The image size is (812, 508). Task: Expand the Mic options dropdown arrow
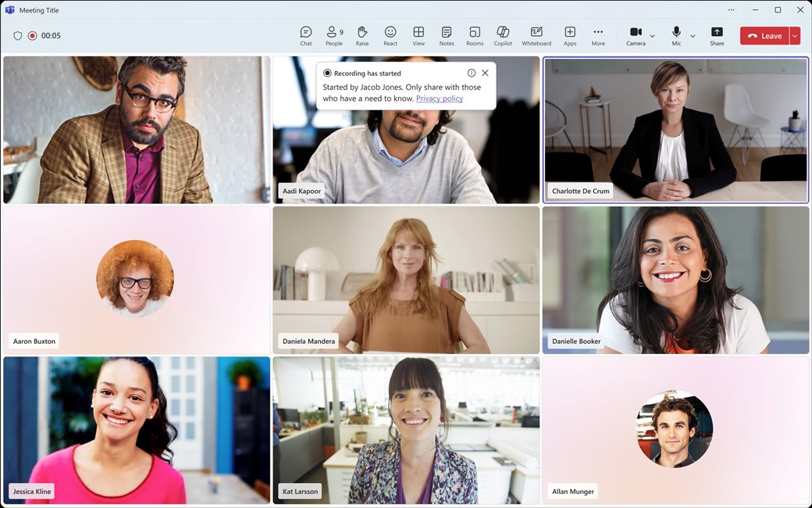click(x=693, y=36)
